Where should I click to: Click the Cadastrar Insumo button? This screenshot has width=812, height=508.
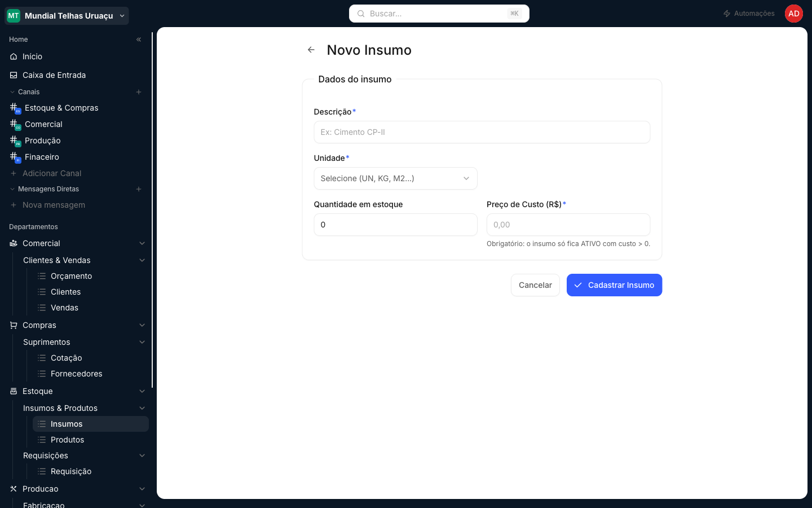click(614, 285)
